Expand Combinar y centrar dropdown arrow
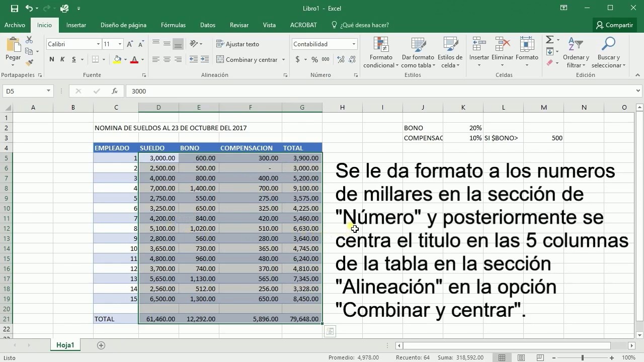 [283, 60]
